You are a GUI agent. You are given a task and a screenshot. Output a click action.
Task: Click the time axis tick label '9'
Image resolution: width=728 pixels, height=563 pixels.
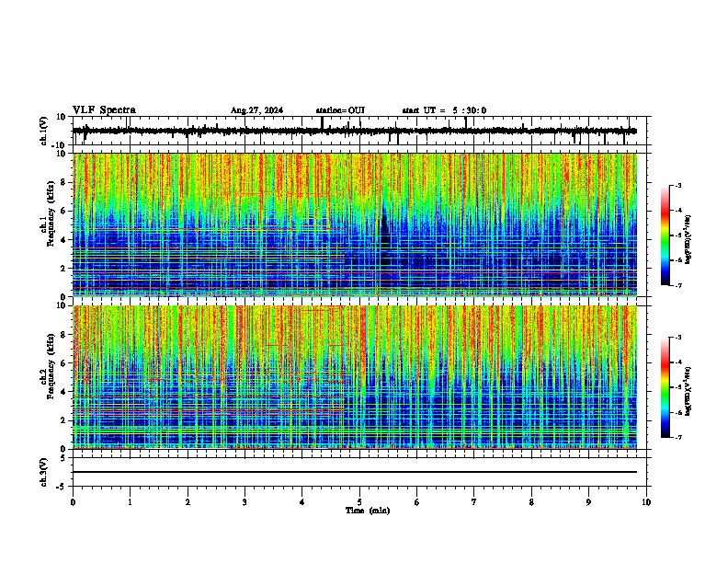coord(588,502)
